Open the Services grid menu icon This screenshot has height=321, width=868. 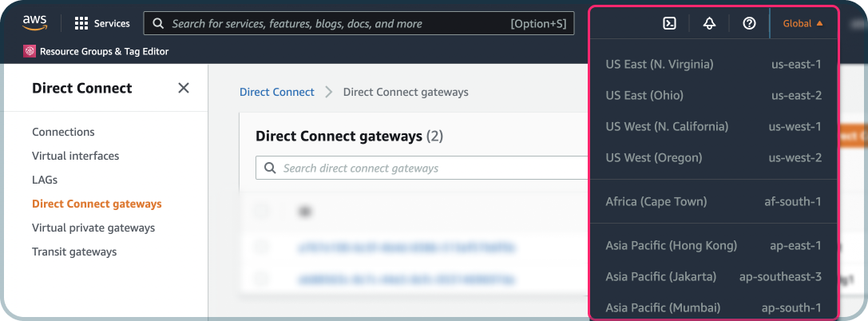click(x=81, y=23)
